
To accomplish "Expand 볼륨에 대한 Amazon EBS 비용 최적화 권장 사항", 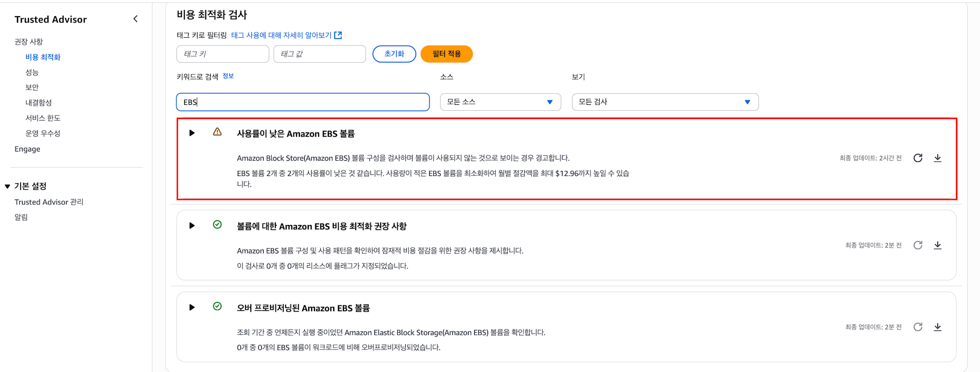I will pyautogui.click(x=192, y=225).
